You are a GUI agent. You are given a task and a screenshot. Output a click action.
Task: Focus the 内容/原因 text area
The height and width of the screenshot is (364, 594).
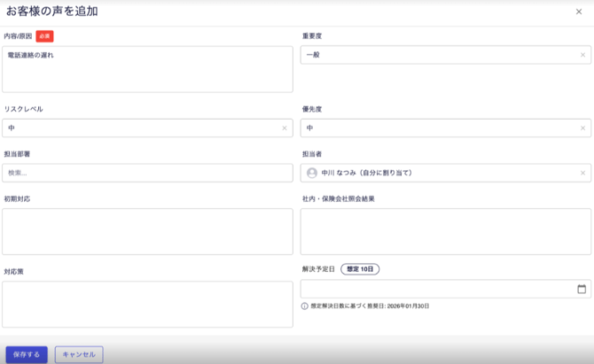point(147,69)
